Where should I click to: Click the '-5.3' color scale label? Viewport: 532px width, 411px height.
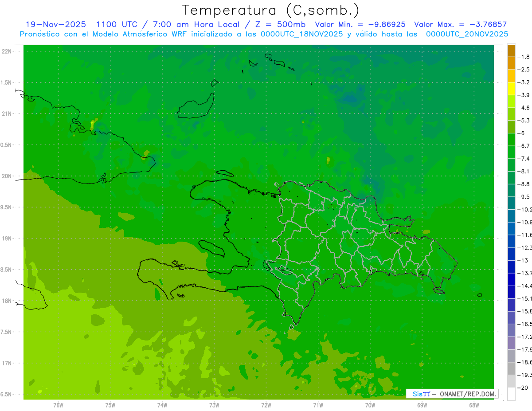coord(524,121)
